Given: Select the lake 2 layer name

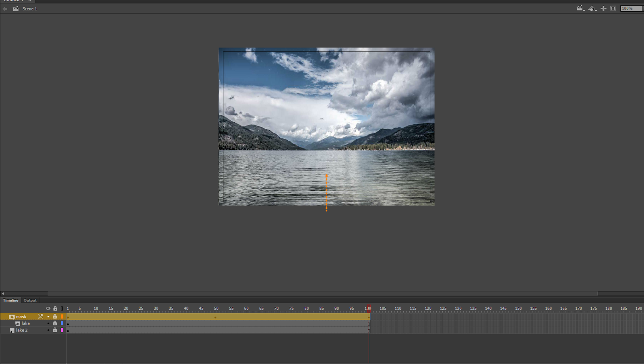Looking at the screenshot, I should [x=22, y=330].
